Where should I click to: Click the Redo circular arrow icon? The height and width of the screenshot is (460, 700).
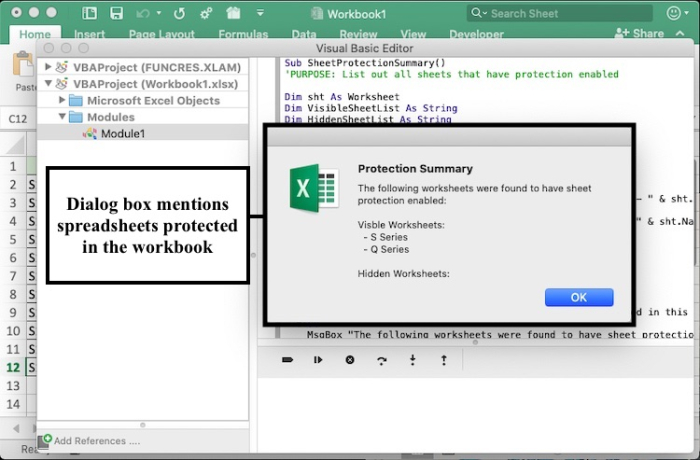(x=179, y=13)
